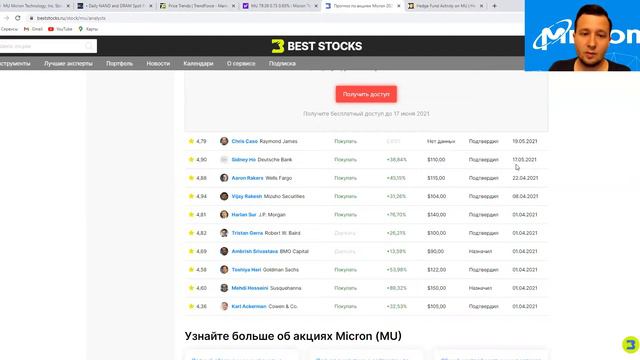Click the star icon beside rating 4,94
The width and height of the screenshot is (640, 360).
click(x=191, y=196)
